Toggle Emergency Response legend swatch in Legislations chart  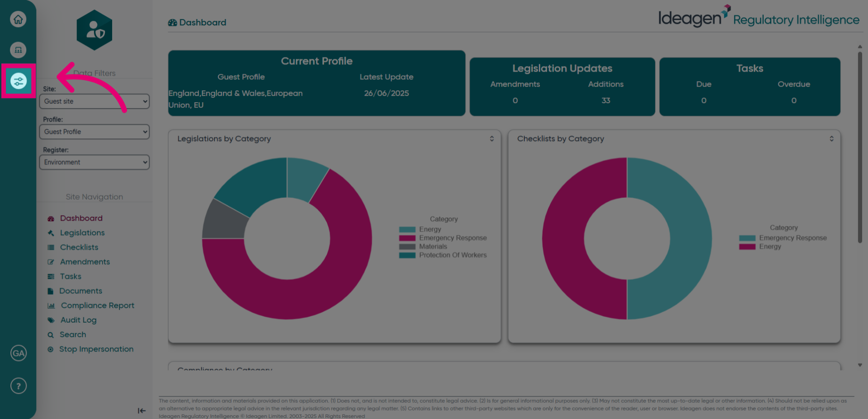point(407,238)
